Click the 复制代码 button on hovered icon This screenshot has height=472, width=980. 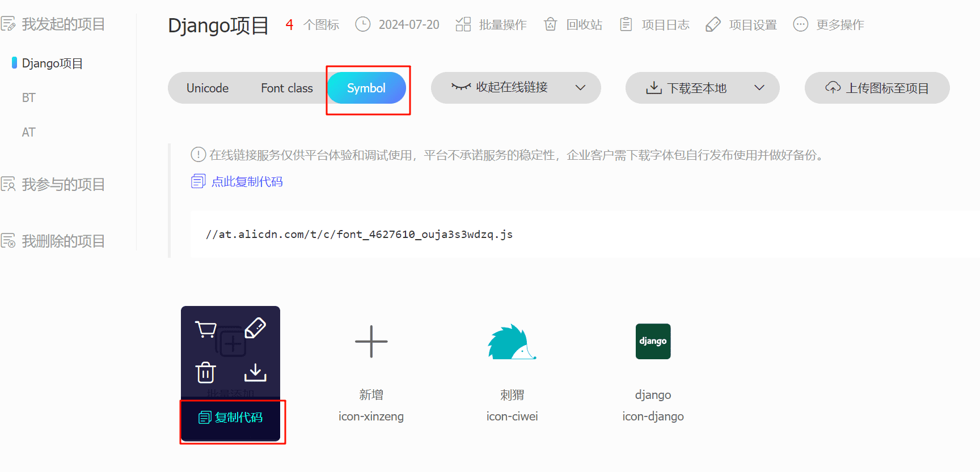click(x=230, y=418)
